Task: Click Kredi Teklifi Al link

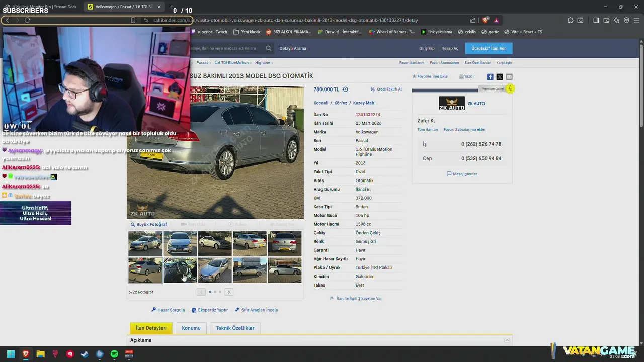Action: [x=386, y=89]
